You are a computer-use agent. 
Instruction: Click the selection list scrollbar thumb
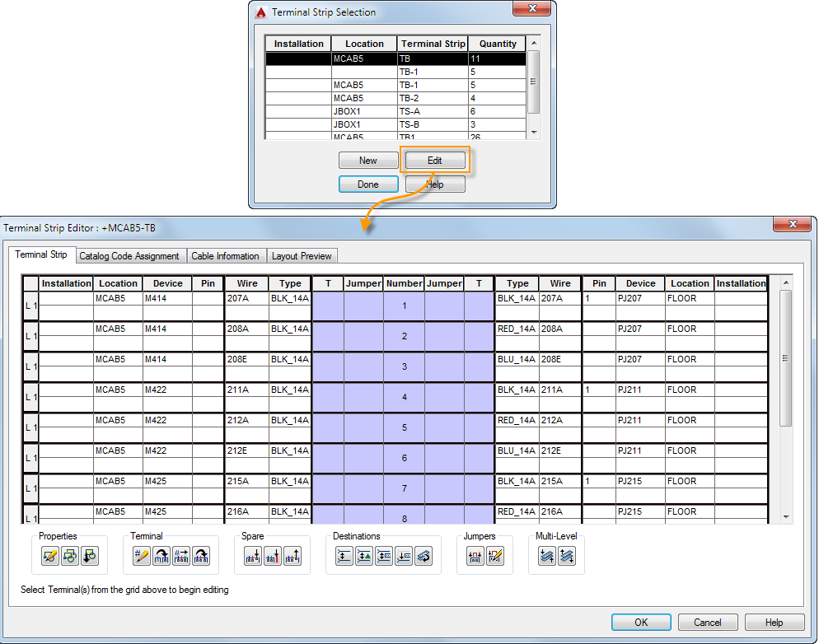[x=534, y=81]
